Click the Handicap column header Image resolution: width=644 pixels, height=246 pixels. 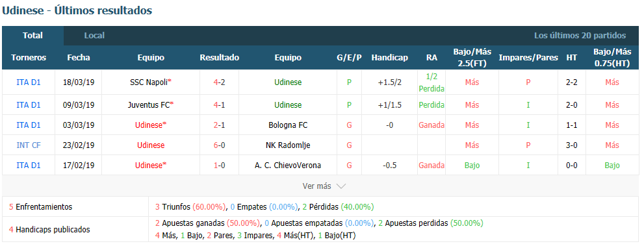(390, 58)
